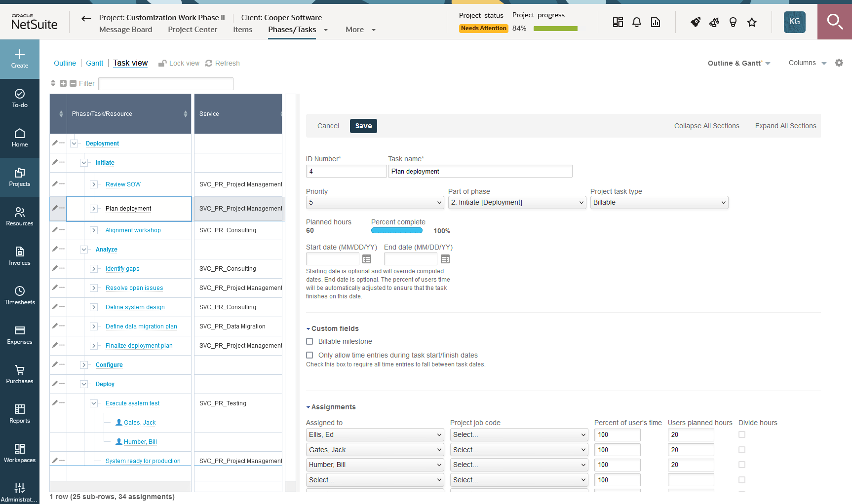Viewport: 852px width, 504px height.
Task: Click the tag icon in header
Action: tap(696, 22)
